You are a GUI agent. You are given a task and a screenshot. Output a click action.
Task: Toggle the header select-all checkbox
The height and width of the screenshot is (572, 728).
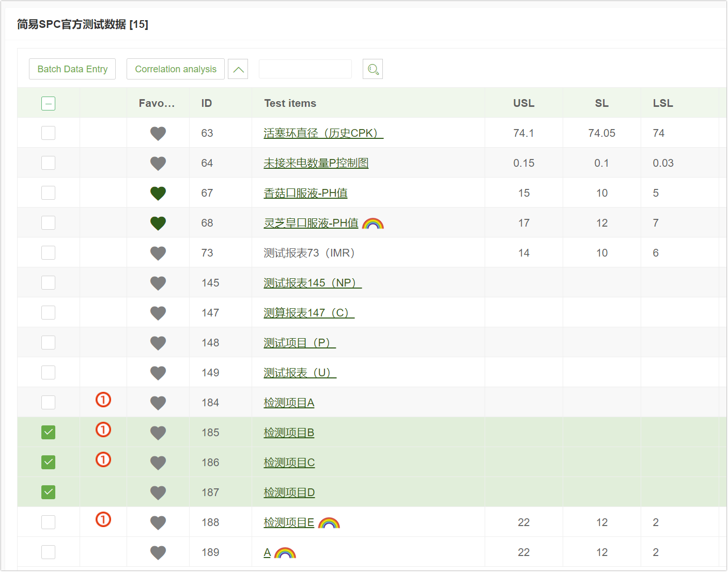(x=48, y=104)
